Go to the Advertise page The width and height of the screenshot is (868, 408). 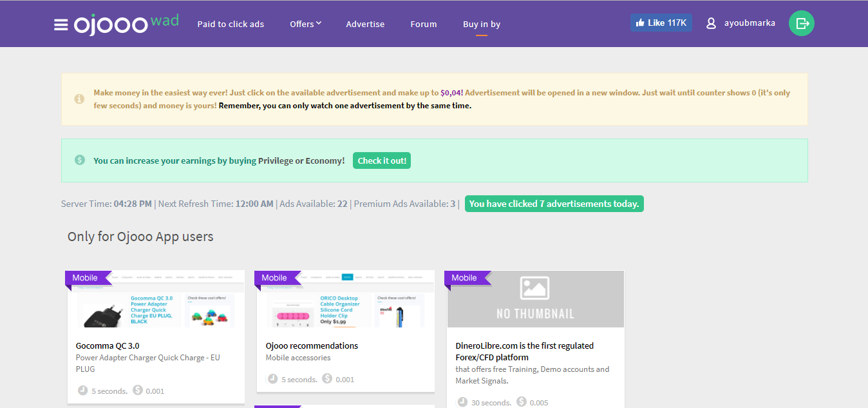[365, 24]
